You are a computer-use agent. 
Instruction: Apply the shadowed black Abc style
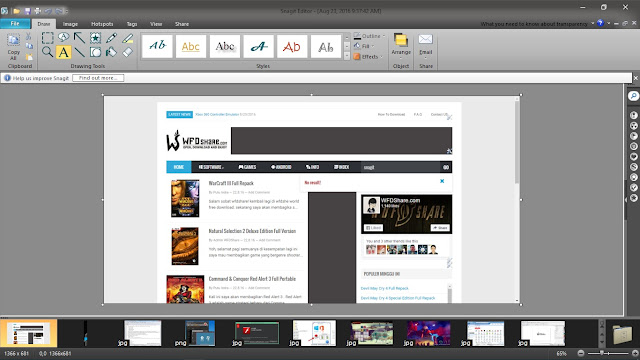224,46
